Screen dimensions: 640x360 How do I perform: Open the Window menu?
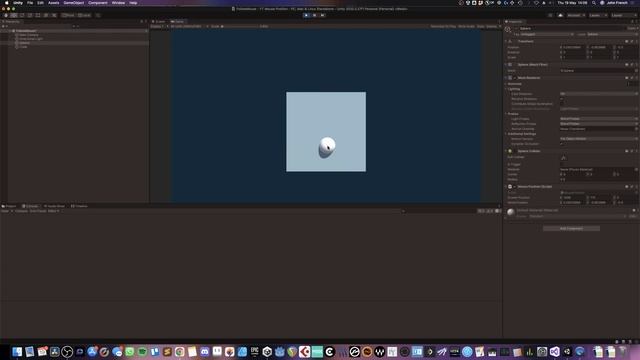coord(118,3)
